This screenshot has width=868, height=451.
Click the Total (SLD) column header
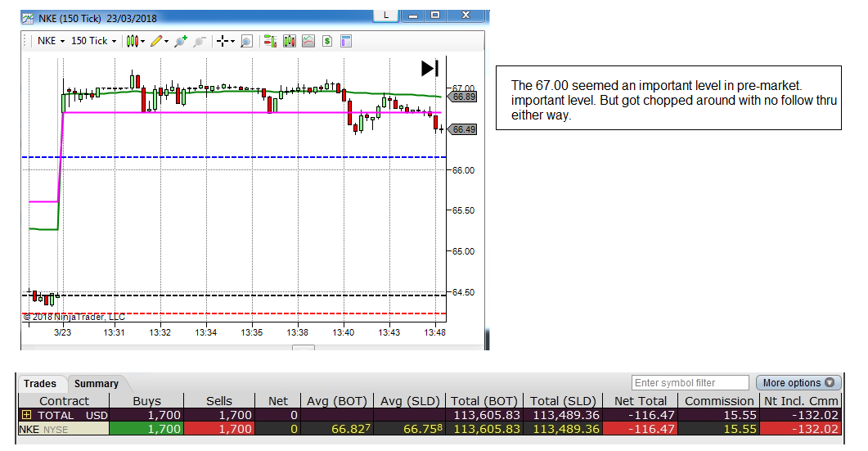click(562, 400)
